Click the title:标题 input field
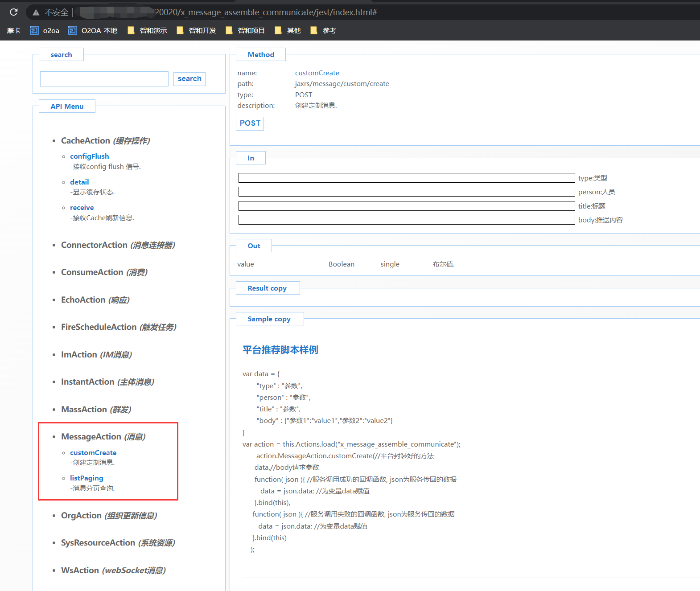This screenshot has height=591, width=700. tap(407, 206)
